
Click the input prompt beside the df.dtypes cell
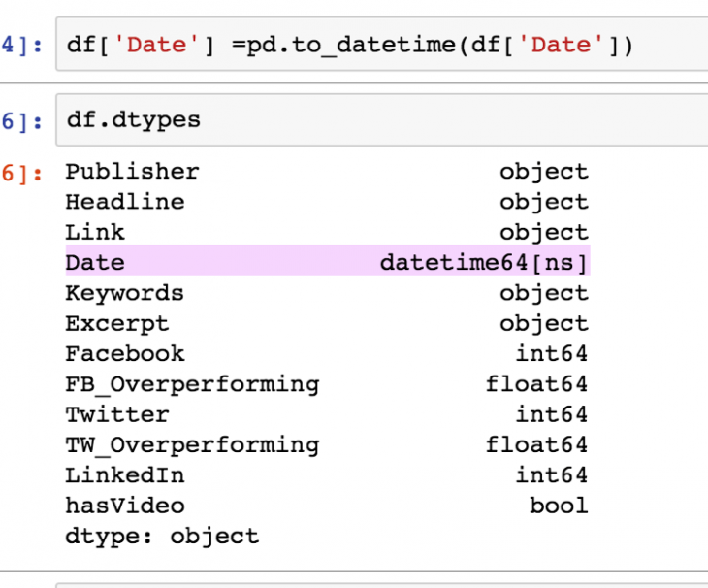[x=21, y=121]
